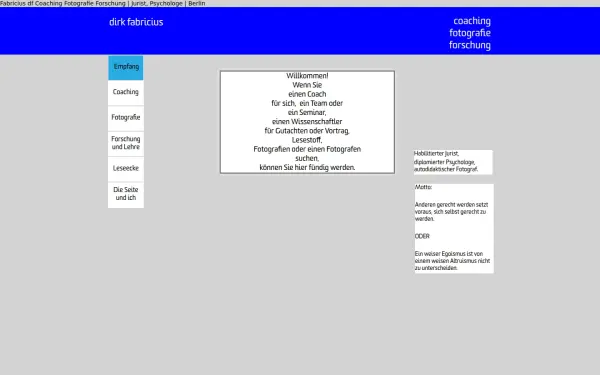The width and height of the screenshot is (600, 375).
Task: Open the Leseecke menu entry
Action: [126, 168]
